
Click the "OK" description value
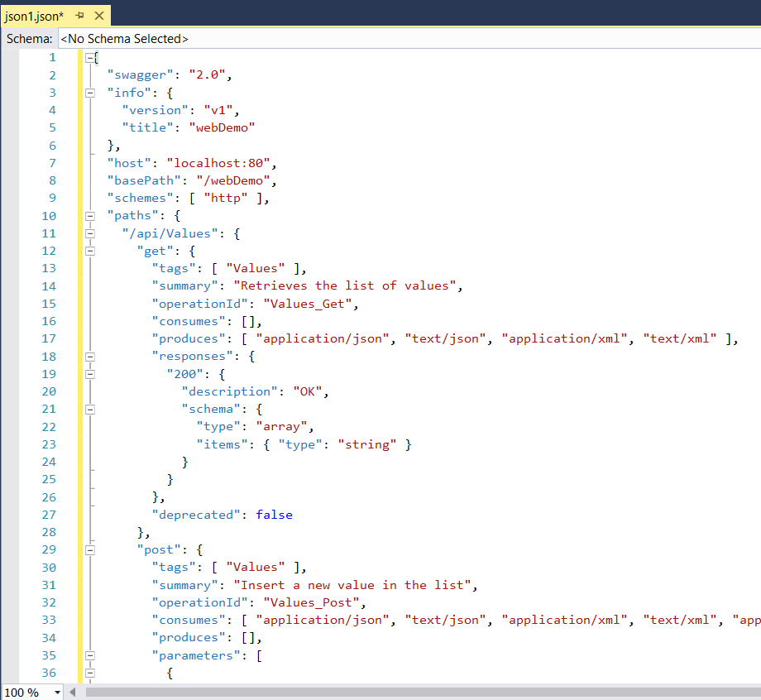click(x=307, y=391)
